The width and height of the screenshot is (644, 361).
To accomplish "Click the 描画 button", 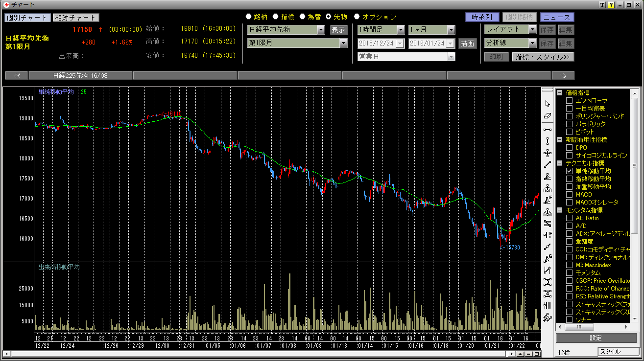I will 467,44.
